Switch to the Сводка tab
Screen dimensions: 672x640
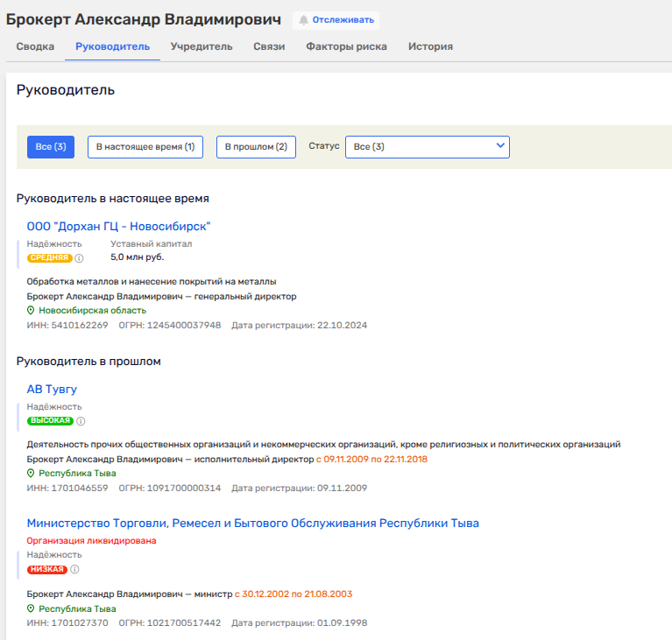pos(35,46)
